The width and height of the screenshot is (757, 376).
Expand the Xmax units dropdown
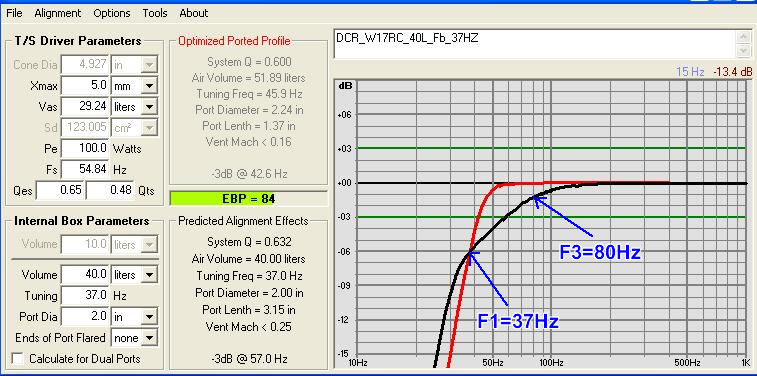pos(150,86)
